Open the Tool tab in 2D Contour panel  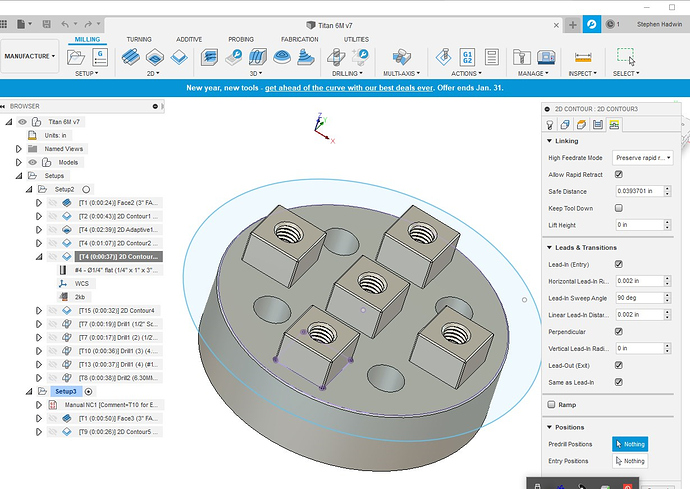[x=550, y=125]
